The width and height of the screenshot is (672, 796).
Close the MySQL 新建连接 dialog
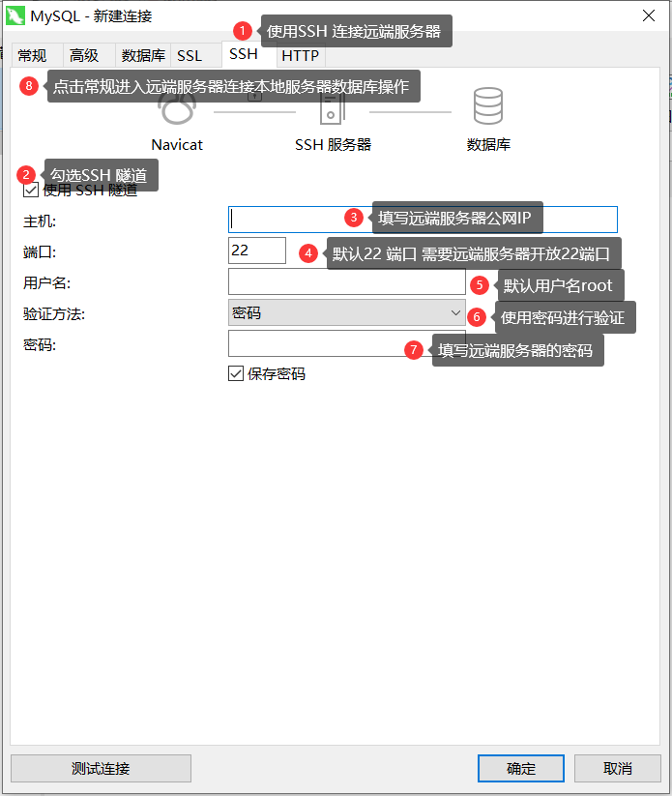[649, 15]
